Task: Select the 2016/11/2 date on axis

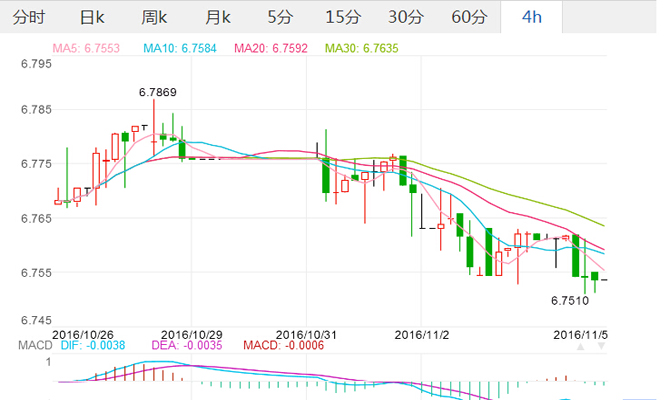Action: pyautogui.click(x=424, y=334)
